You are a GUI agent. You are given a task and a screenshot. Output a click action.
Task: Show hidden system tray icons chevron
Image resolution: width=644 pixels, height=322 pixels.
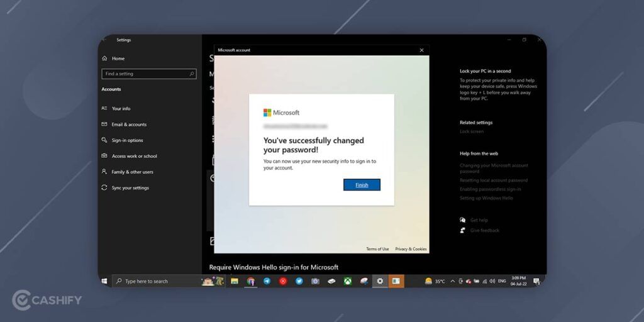click(x=453, y=281)
